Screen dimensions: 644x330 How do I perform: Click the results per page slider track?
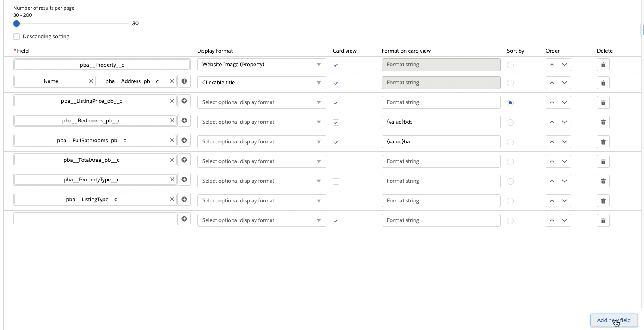click(x=71, y=24)
